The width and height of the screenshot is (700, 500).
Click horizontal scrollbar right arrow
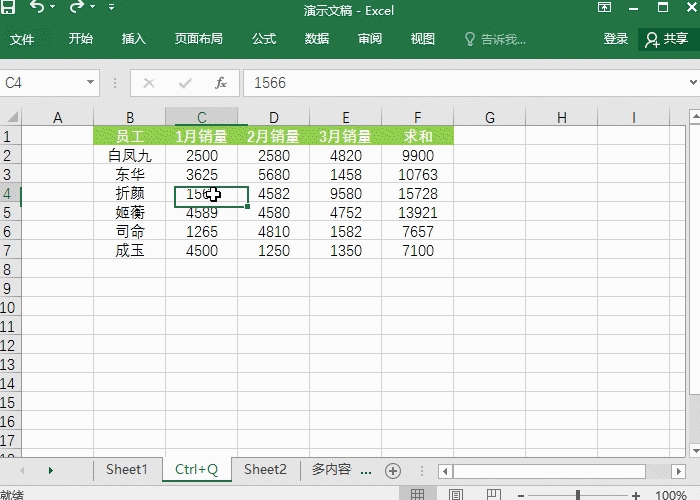click(679, 471)
